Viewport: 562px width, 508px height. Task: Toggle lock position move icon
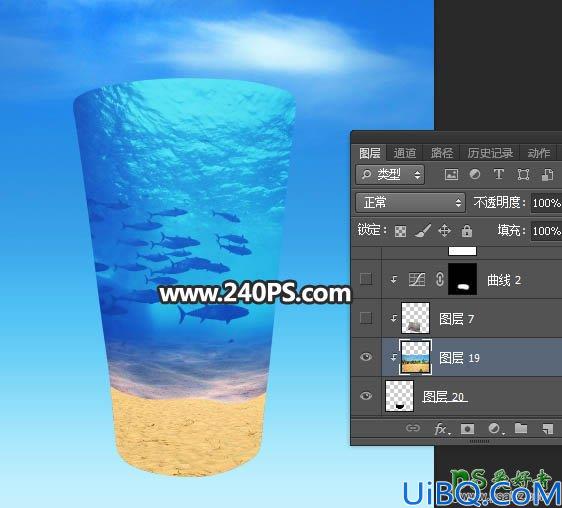tap(444, 231)
